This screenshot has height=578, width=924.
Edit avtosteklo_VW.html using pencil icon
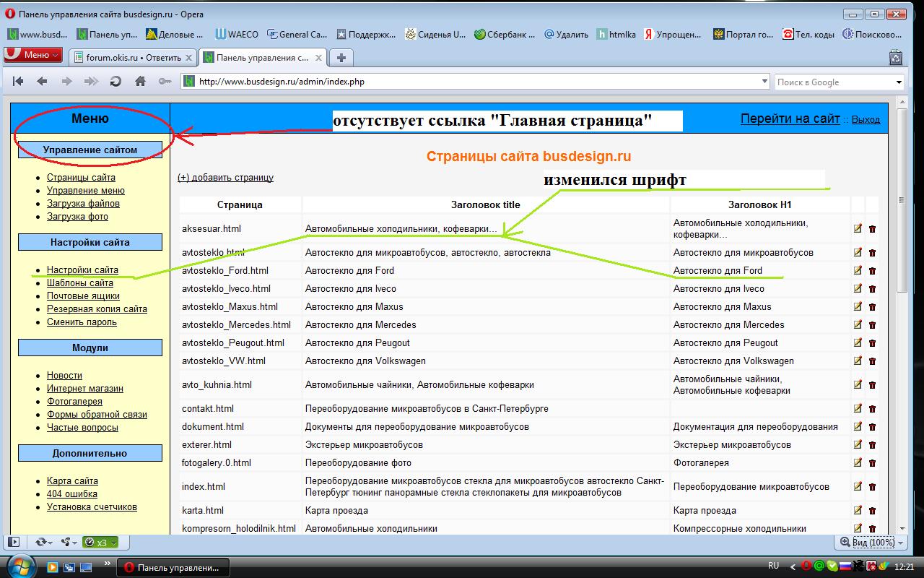coord(858,361)
